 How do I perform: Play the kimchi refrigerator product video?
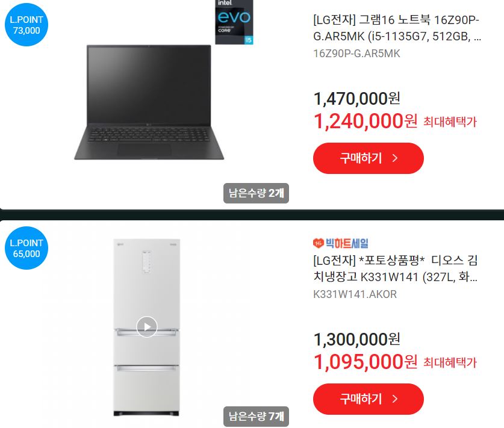[146, 327]
